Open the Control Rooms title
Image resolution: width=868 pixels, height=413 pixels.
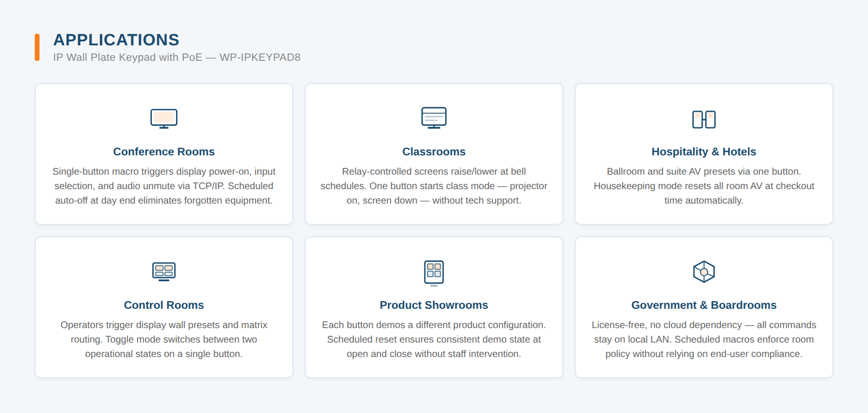coord(164,305)
